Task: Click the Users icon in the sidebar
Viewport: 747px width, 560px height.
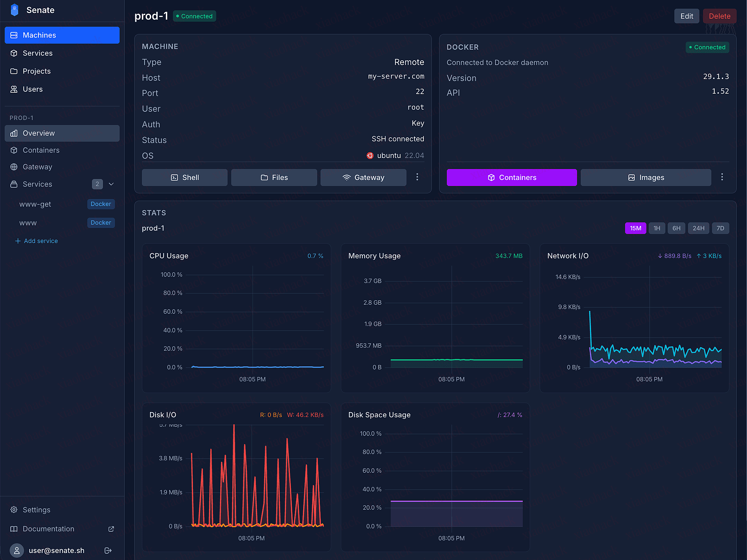Action: [x=14, y=89]
